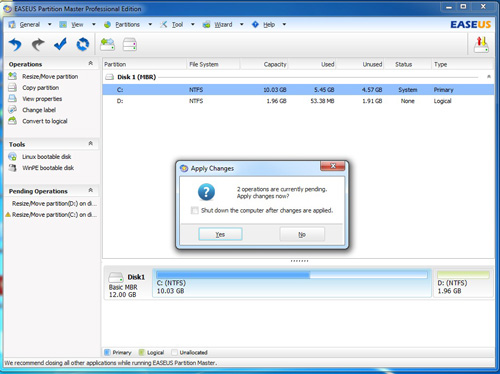Click the Linux bootable disk icon
Screen dimensions: 500x374
pyautogui.click(x=12, y=156)
